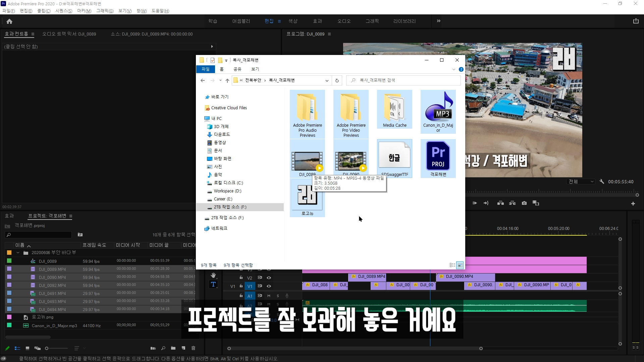Expand the address bar history dropdown

(327, 80)
